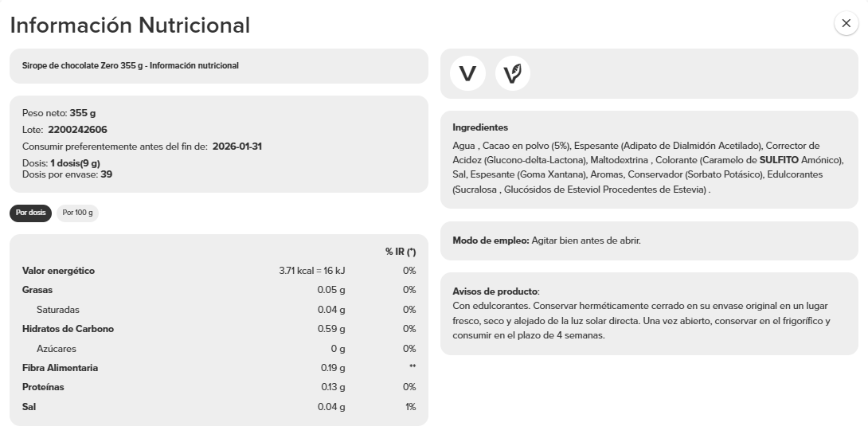Click the % IR (*) column header
868x438 pixels.
coord(401,252)
